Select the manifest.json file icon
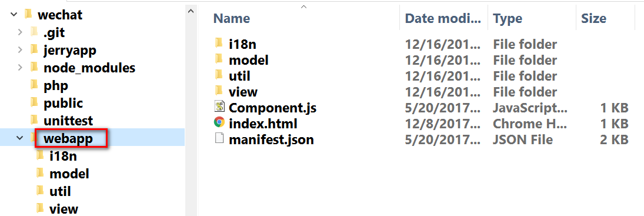 tap(220, 139)
